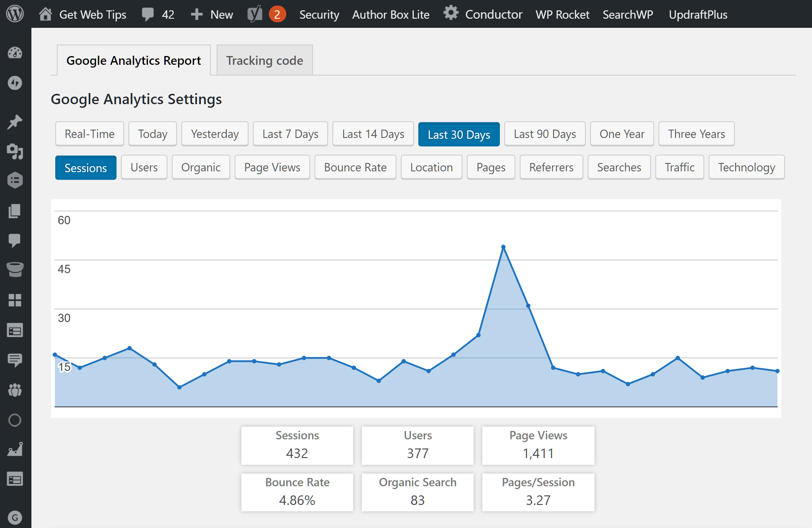Open the Users group icon in the sidebar
Screen dimensions: 812x528
click(15, 390)
